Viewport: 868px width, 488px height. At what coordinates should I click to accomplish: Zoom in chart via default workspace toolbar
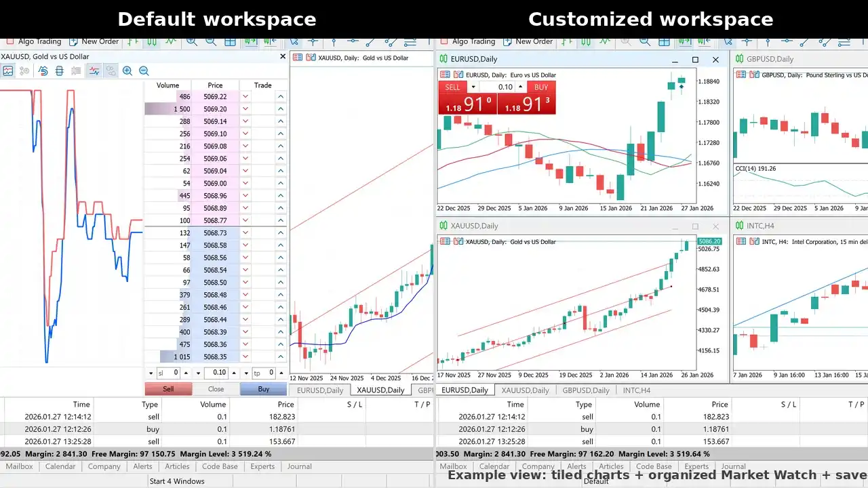tap(192, 41)
